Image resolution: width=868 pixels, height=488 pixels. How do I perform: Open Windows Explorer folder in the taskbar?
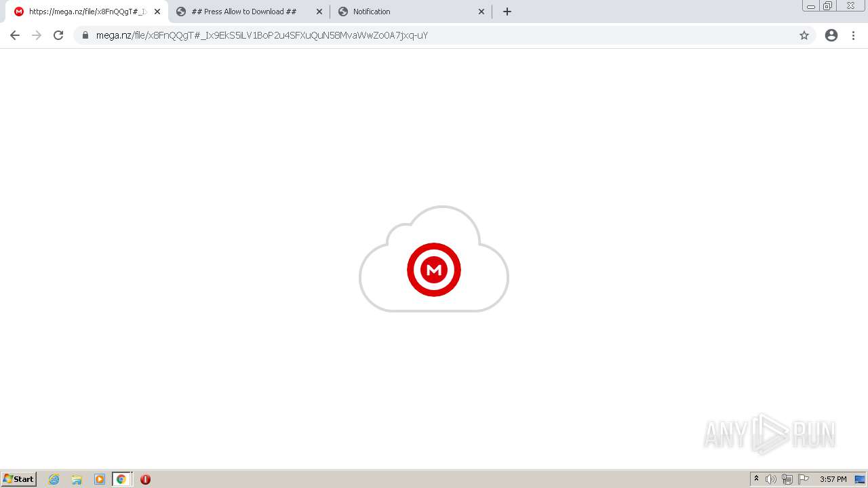pyautogui.click(x=77, y=479)
